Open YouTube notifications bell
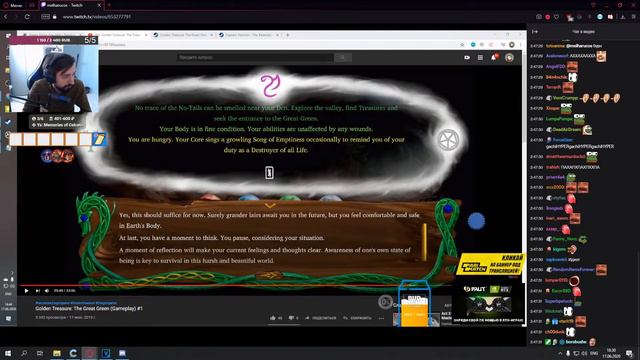This screenshot has width=640, height=360. coord(494,57)
